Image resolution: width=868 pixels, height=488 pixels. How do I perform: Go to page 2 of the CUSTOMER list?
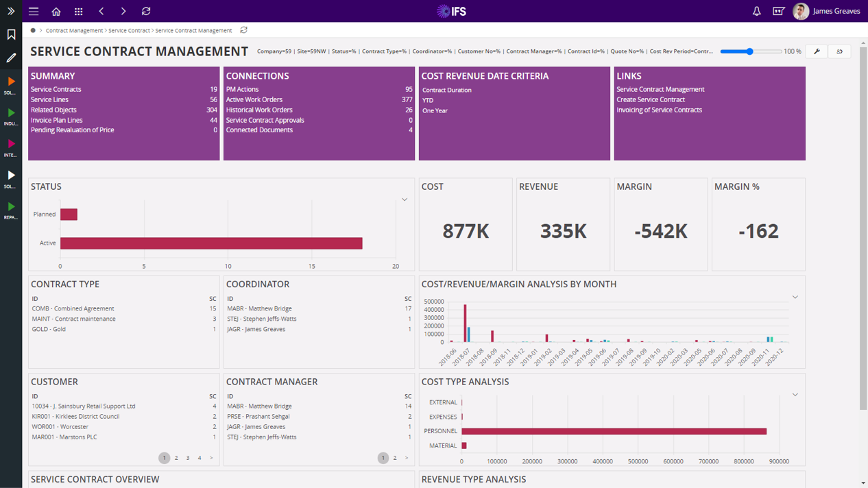[176, 458]
